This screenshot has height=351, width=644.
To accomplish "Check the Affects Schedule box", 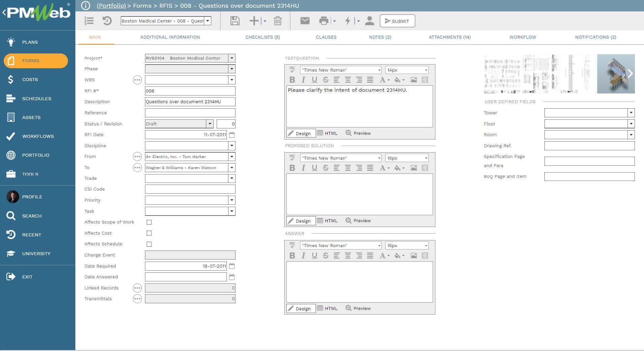I will tap(149, 244).
